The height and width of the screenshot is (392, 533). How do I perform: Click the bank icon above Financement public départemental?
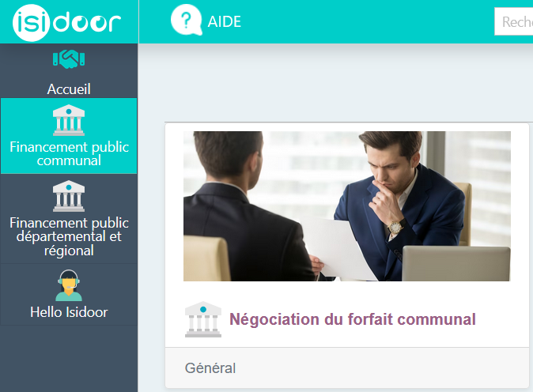pyautogui.click(x=69, y=196)
